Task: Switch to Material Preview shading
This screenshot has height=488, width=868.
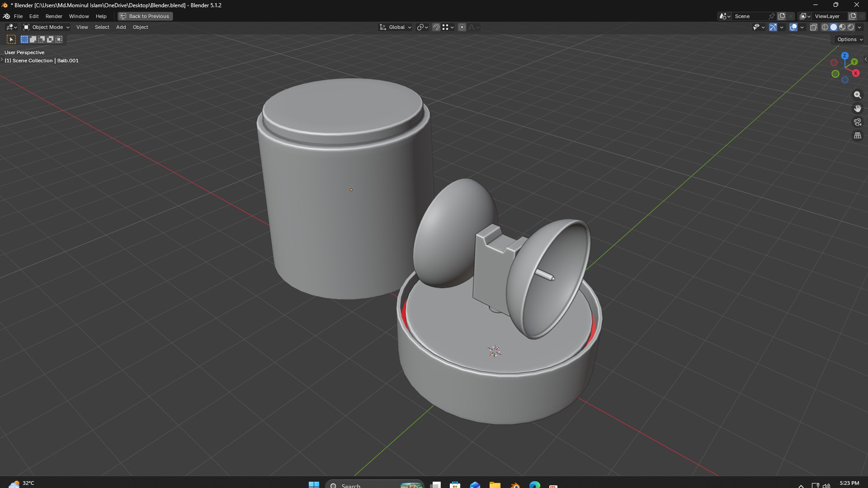Action: (x=842, y=27)
